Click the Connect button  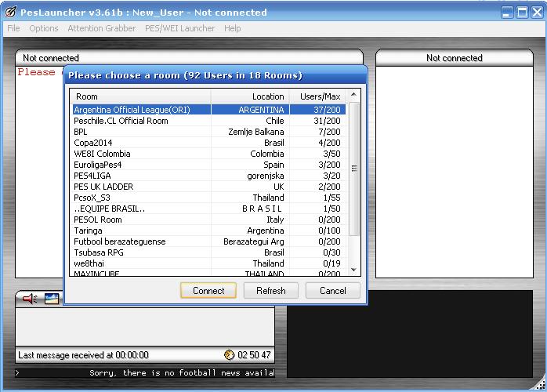[x=208, y=290]
